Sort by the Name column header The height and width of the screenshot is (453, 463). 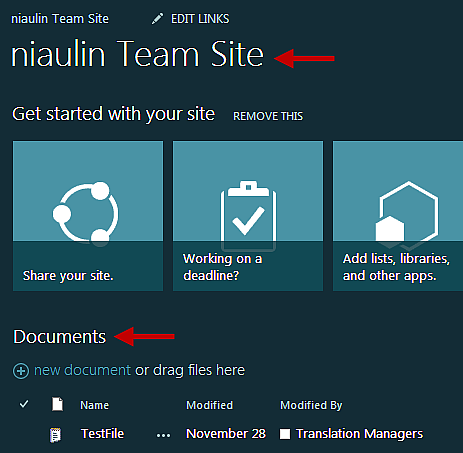tap(94, 405)
